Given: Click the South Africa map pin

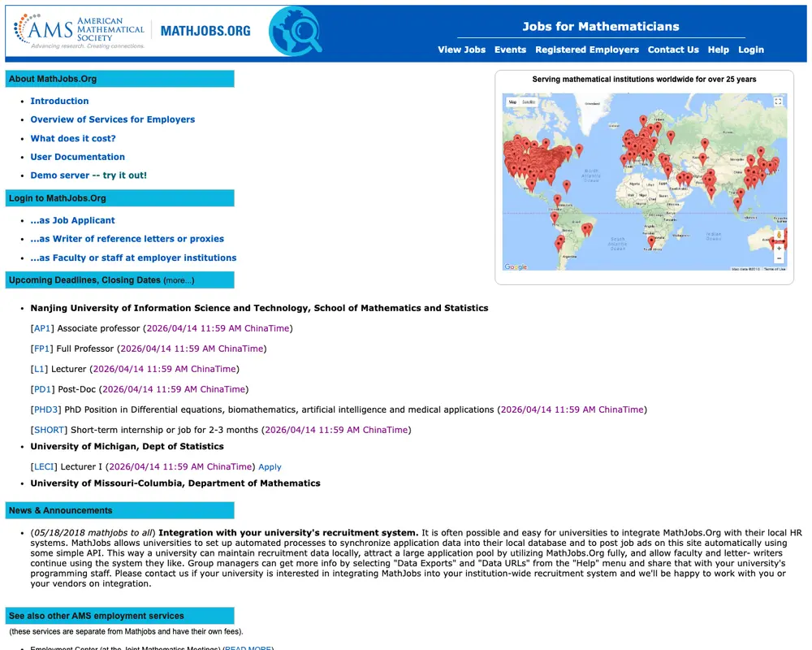Looking at the screenshot, I should click(651, 241).
